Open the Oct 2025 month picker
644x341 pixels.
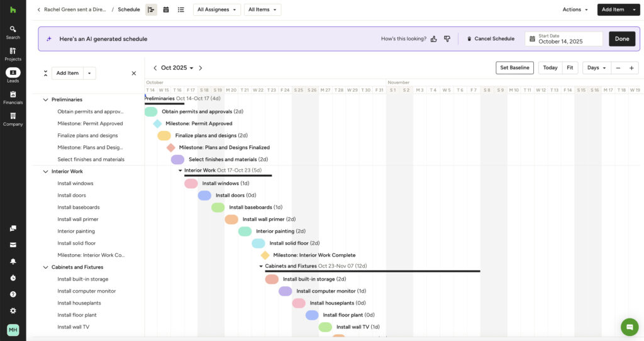177,68
